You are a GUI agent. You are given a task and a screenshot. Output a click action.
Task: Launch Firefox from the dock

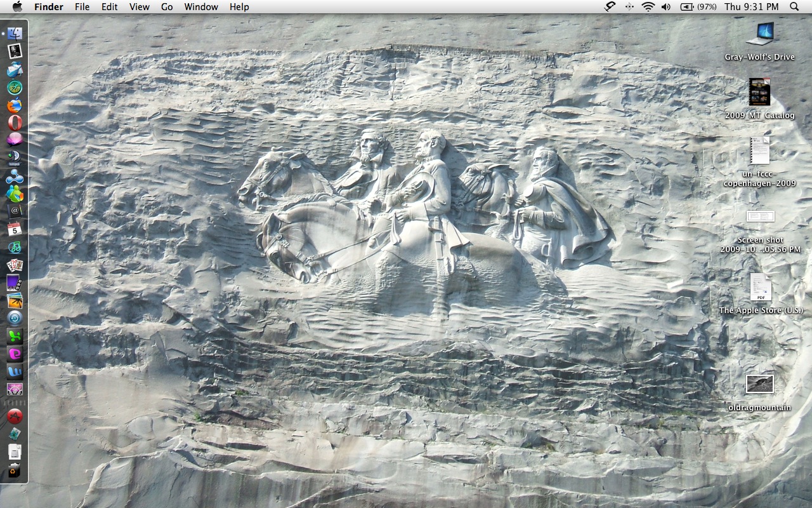coord(15,105)
